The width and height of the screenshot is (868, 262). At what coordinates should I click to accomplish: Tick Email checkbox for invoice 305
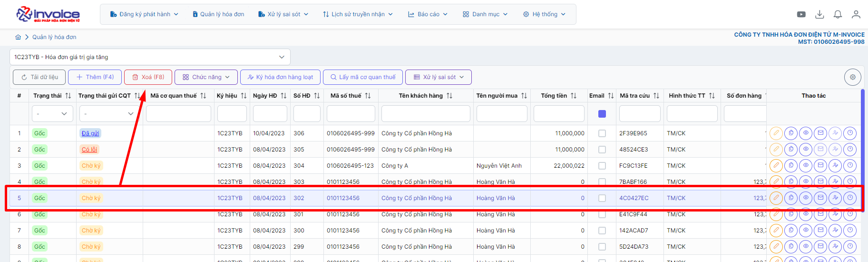pos(602,150)
